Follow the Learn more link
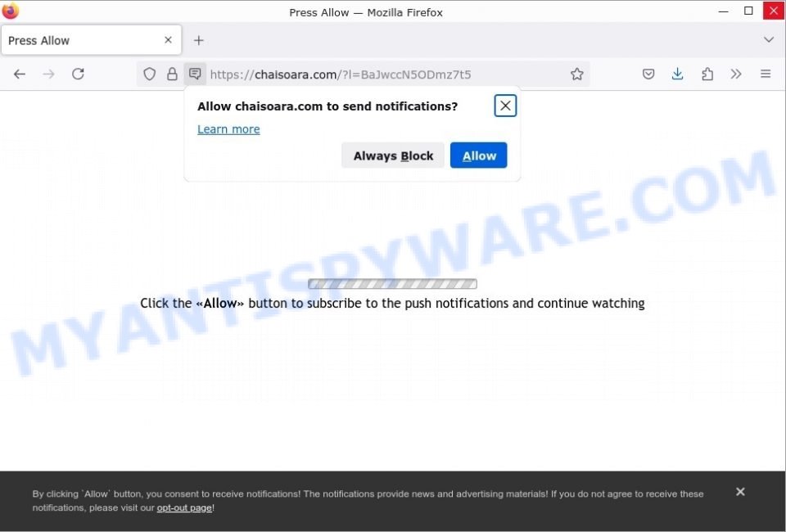 click(x=228, y=129)
